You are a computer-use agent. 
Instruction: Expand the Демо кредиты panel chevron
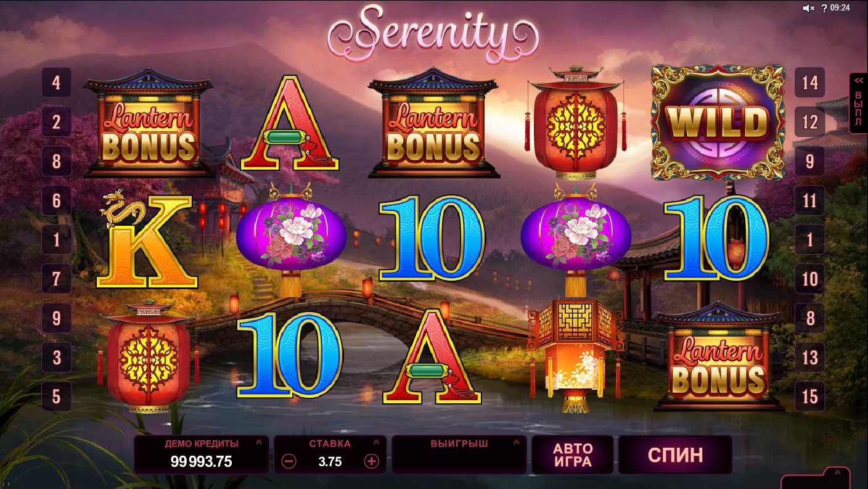click(x=259, y=442)
